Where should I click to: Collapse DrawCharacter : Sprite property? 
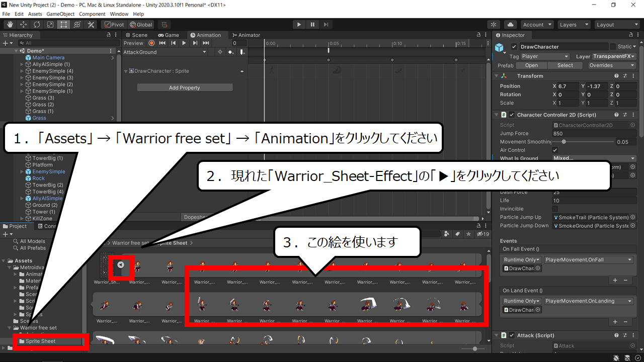coord(126,71)
